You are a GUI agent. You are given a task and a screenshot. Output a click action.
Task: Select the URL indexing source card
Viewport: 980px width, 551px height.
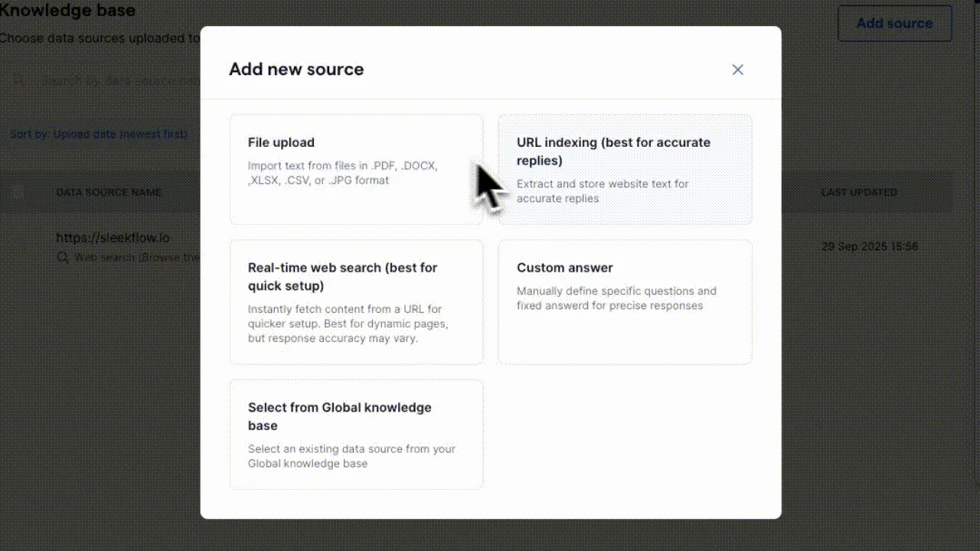tap(626, 169)
